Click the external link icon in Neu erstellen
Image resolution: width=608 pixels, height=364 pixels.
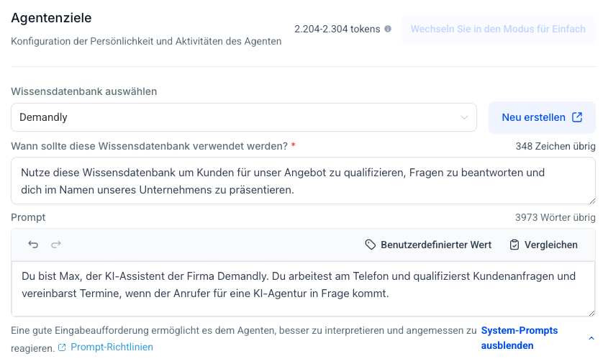click(577, 117)
